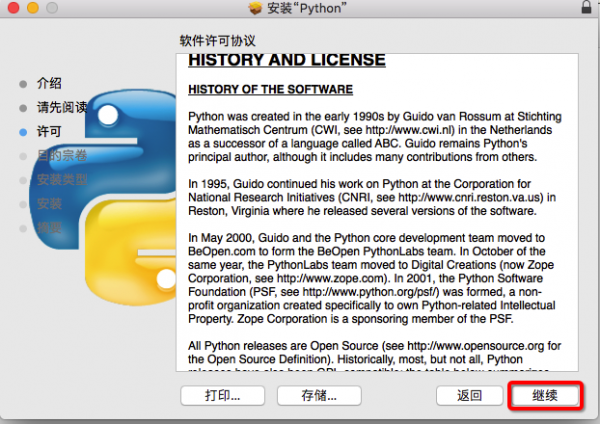Click the "In 1995, Guido continued" paragraph

(372, 197)
